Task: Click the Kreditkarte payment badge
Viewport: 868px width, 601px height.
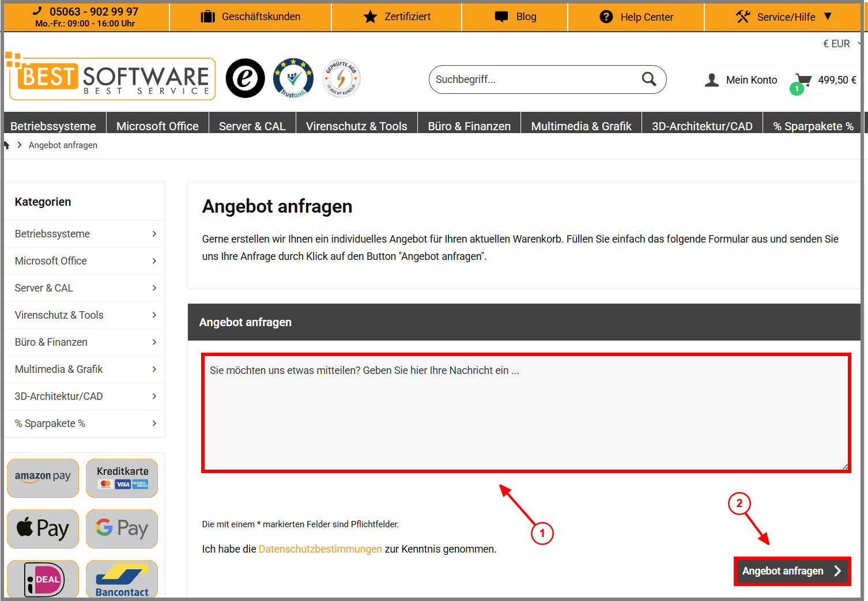Action: [x=122, y=478]
